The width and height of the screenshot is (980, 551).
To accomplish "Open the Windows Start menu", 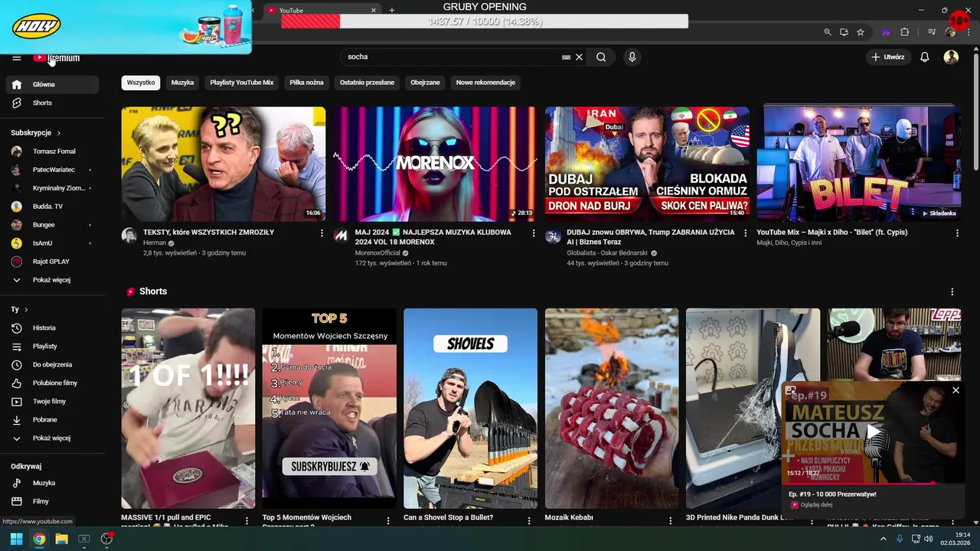I will tap(16, 539).
